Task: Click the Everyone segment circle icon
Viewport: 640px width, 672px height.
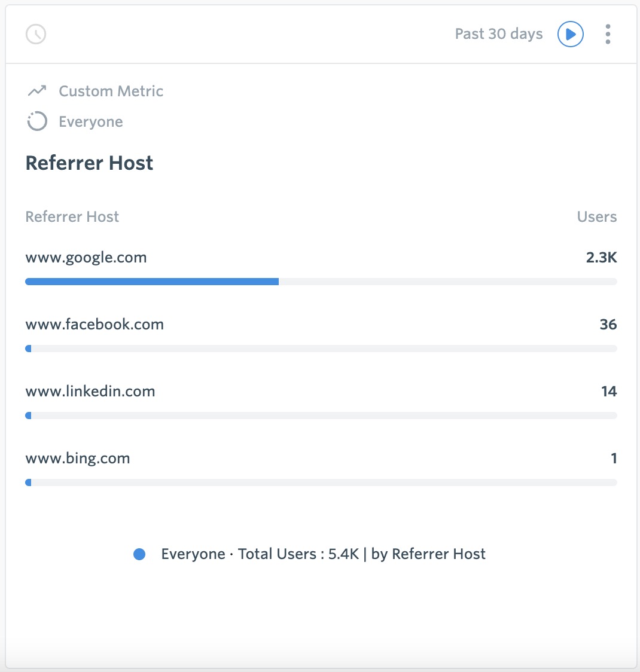Action: click(x=37, y=121)
